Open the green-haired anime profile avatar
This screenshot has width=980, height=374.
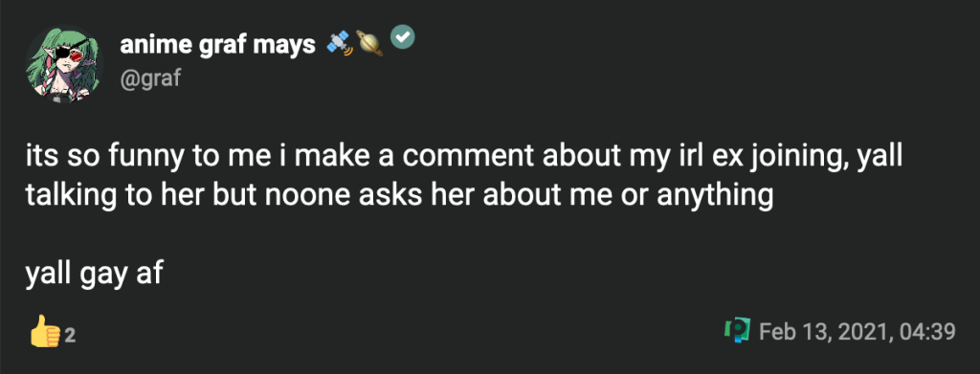pos(64,64)
